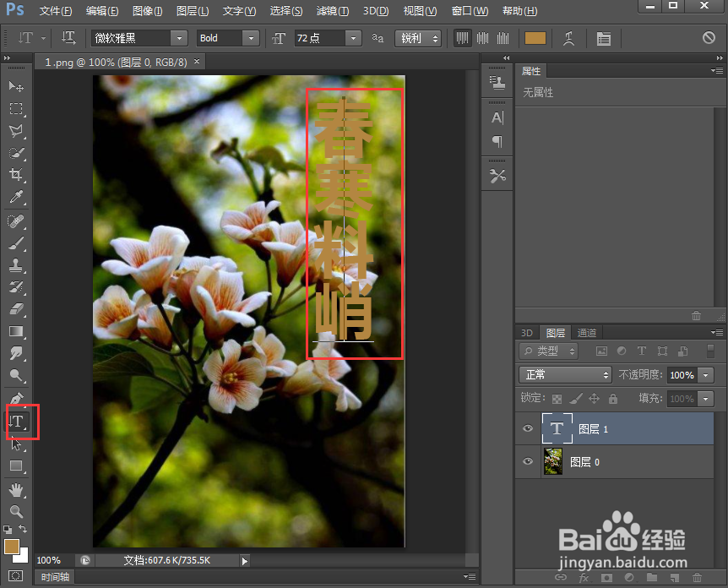Select the Gradient tool
This screenshot has height=588, width=728.
pos(16,331)
